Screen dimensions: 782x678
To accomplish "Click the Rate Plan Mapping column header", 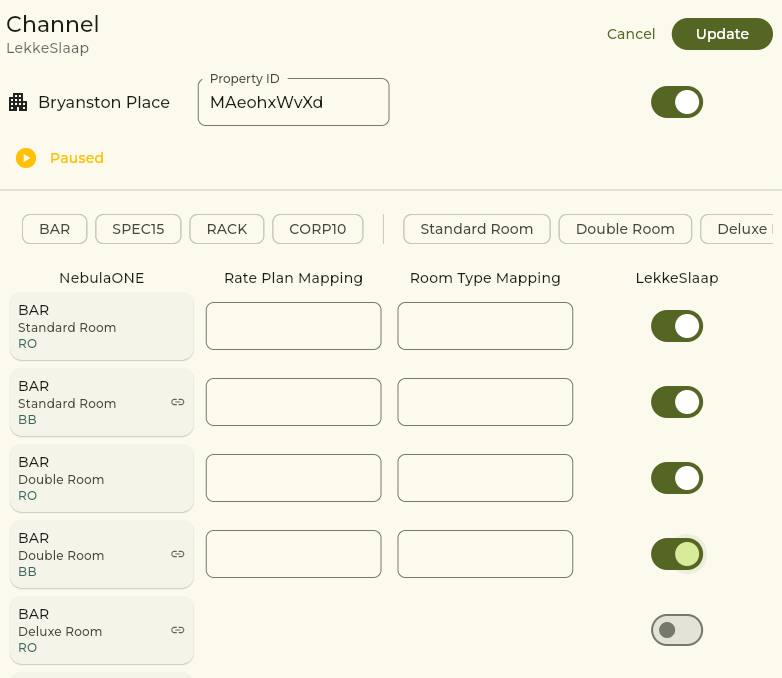I will [294, 278].
